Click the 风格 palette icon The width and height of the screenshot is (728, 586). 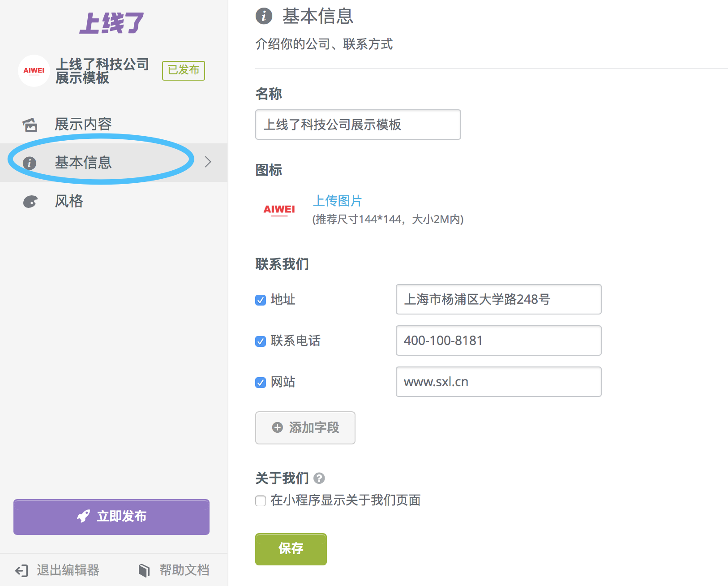pyautogui.click(x=30, y=202)
